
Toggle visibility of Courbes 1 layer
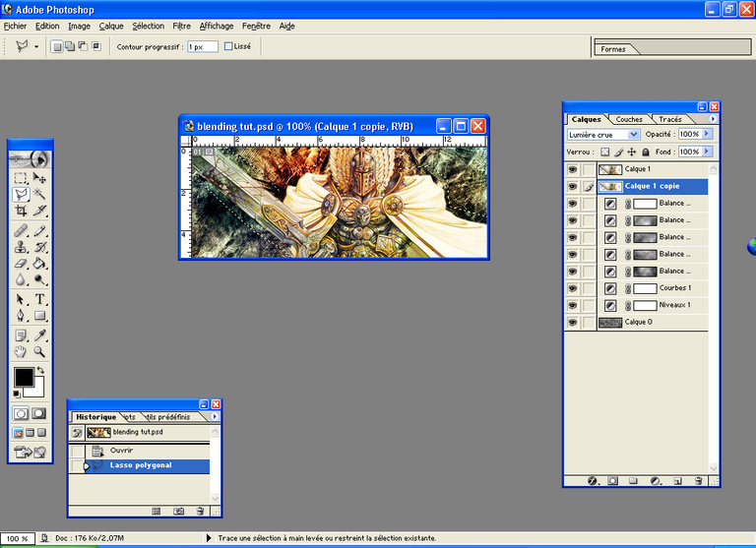572,288
